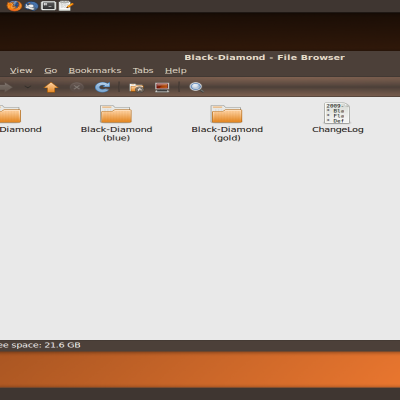The width and height of the screenshot is (400, 400).
Task: Select the ChangeLog text file icon
Action: pos(337,113)
